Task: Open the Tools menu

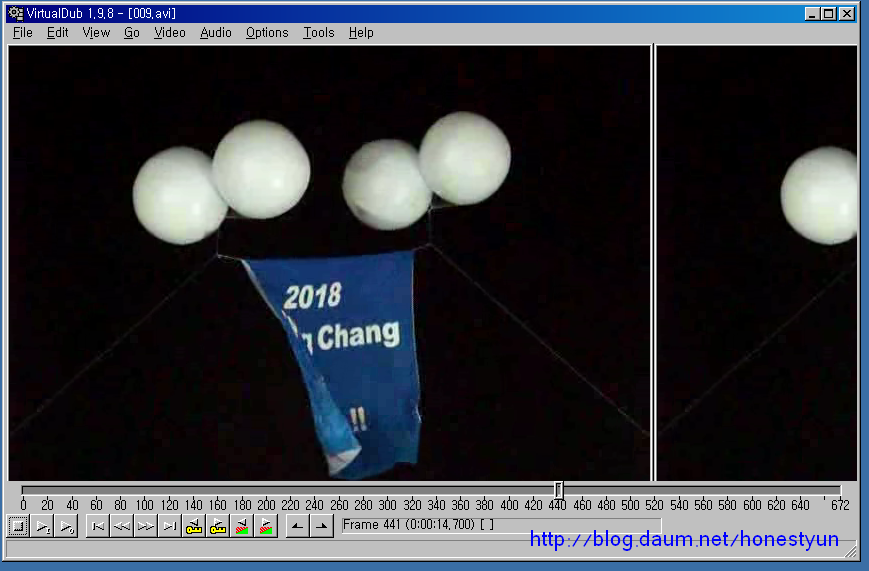Action: click(x=319, y=33)
